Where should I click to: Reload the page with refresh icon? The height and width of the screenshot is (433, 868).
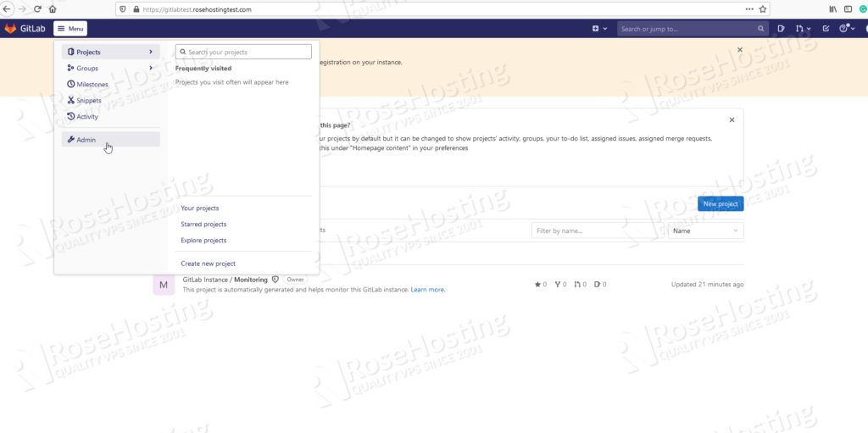coord(37,8)
